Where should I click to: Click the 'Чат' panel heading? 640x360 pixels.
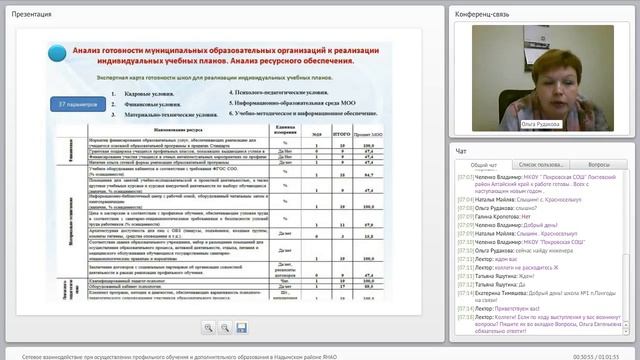coord(461,151)
